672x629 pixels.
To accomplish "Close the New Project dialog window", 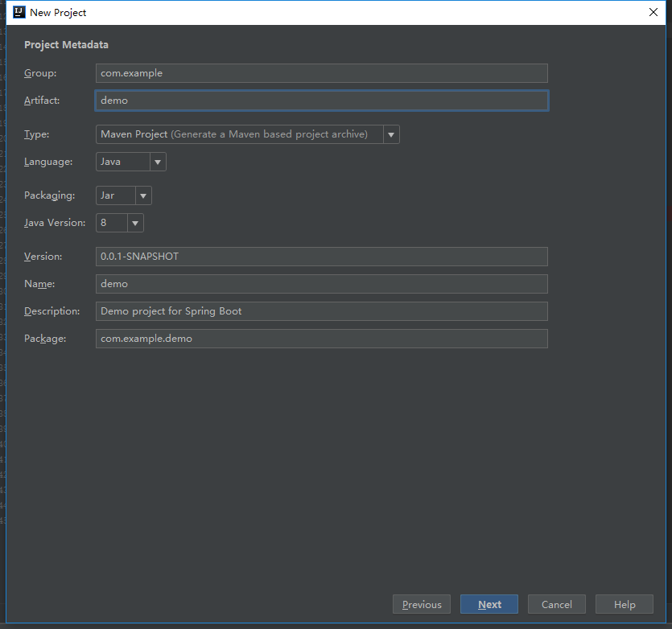I will (653, 12).
